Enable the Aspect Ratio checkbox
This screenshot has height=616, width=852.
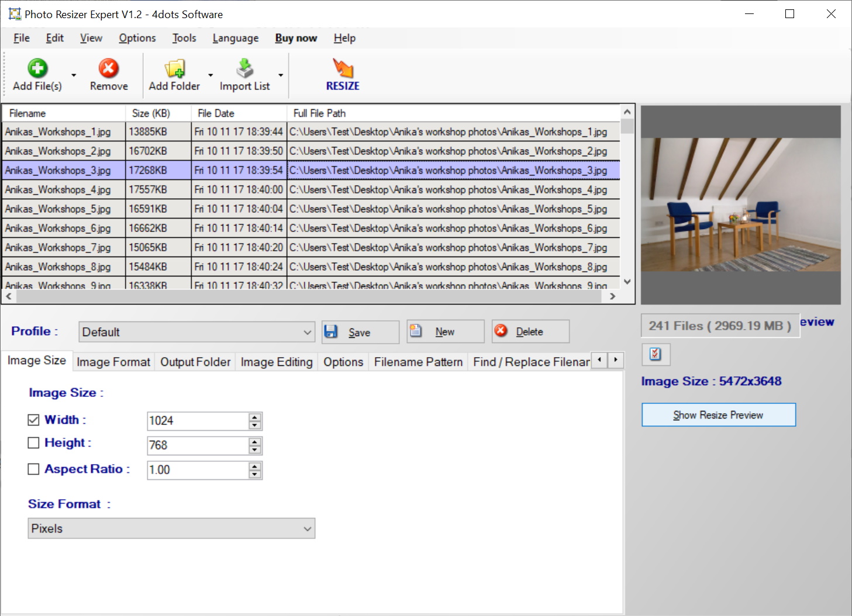tap(33, 469)
